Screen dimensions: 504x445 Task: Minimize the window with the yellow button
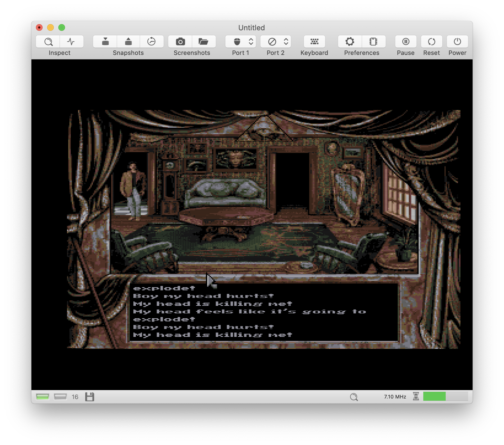50,27
